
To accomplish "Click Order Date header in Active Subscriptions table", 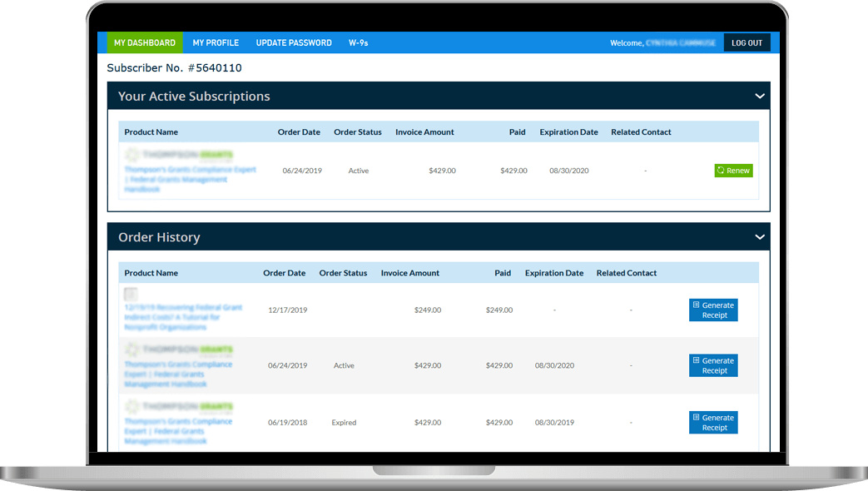I will coord(299,132).
